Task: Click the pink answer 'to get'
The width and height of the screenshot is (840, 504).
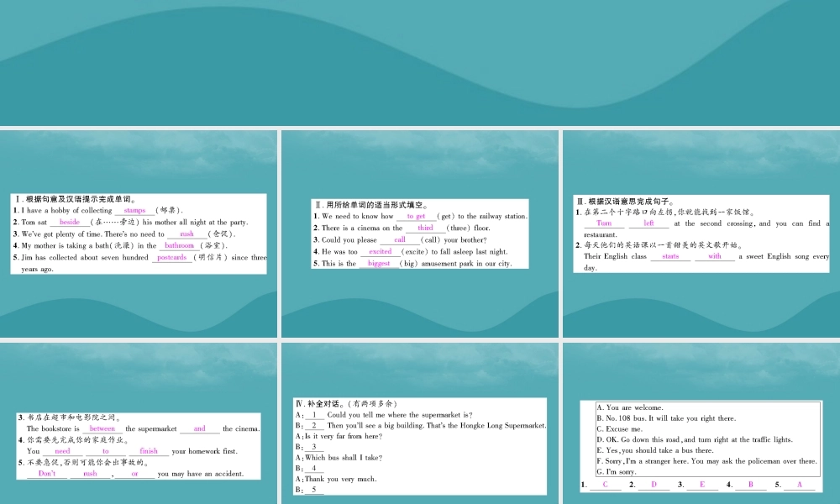Action: [x=417, y=216]
